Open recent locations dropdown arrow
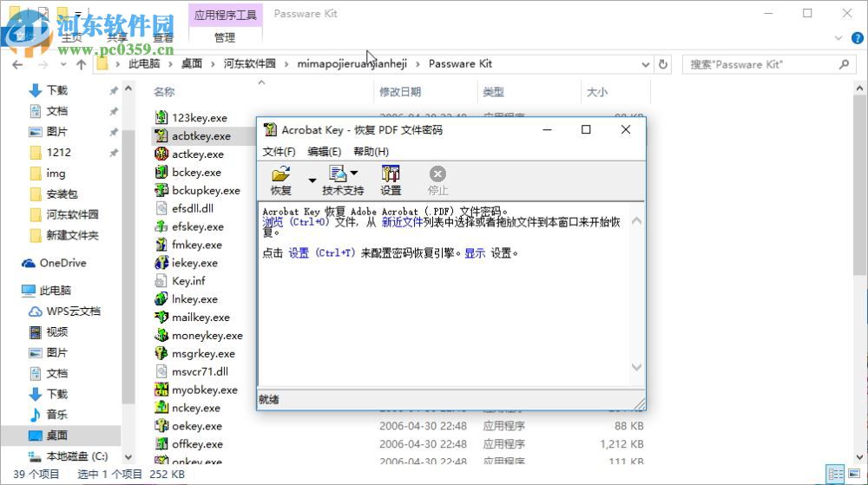 [x=63, y=65]
